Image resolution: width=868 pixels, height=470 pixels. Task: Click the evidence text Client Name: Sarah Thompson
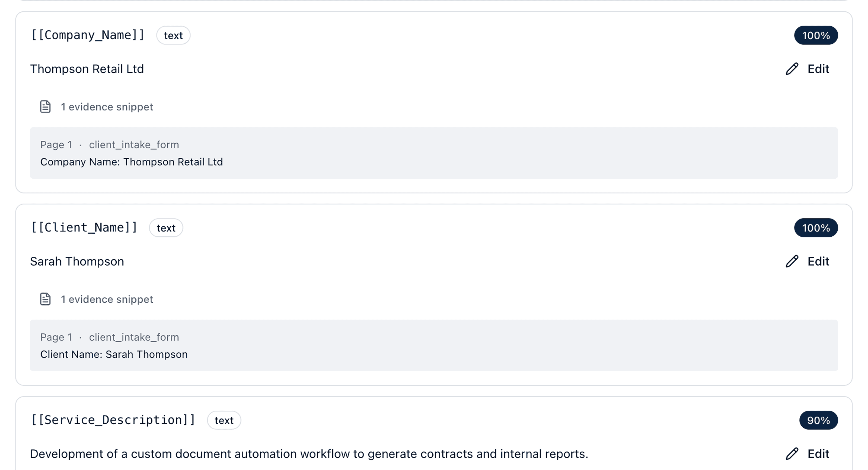click(x=114, y=354)
